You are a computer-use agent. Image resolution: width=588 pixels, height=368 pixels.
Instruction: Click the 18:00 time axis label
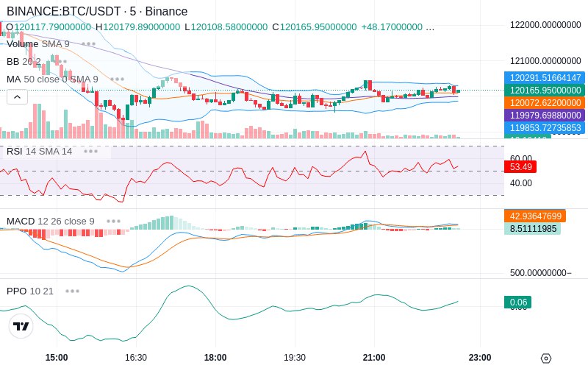pyautogui.click(x=215, y=358)
